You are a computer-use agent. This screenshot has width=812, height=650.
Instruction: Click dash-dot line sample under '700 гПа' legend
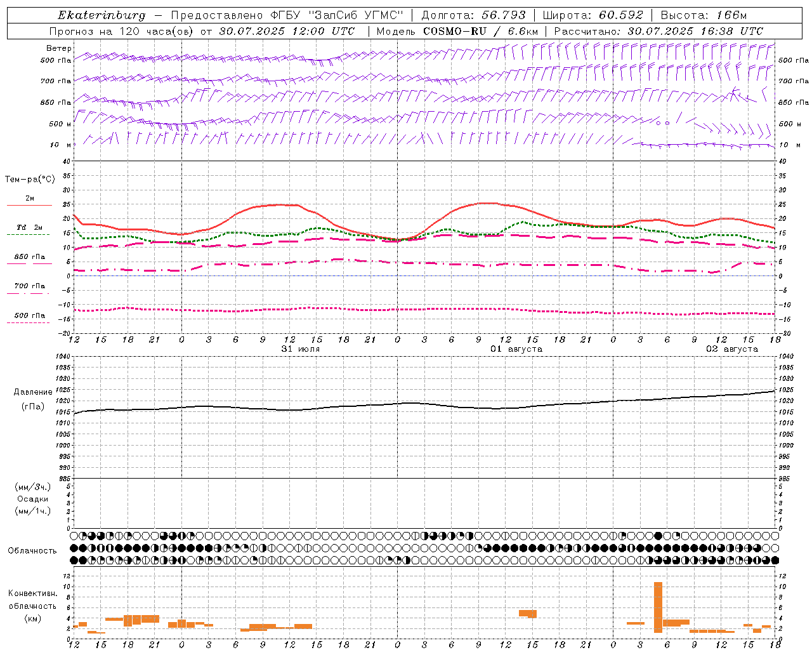[28, 293]
